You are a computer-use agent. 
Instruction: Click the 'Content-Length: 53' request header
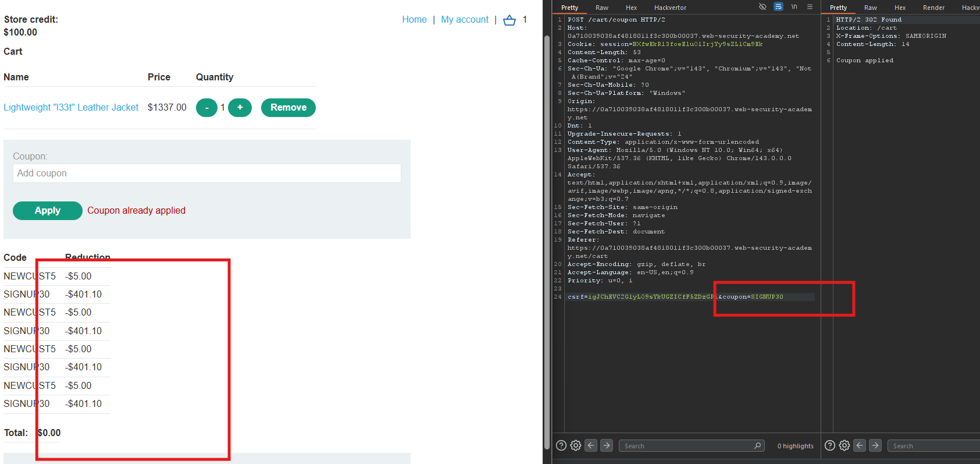(x=604, y=52)
